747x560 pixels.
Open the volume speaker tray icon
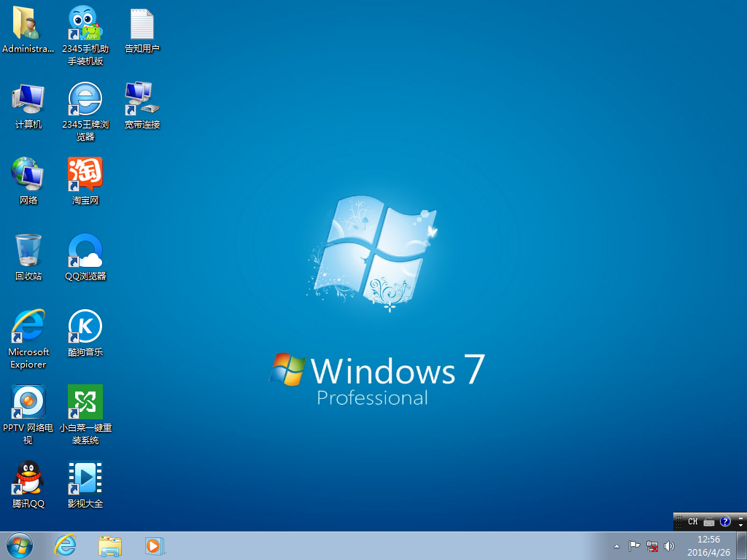pos(670,546)
